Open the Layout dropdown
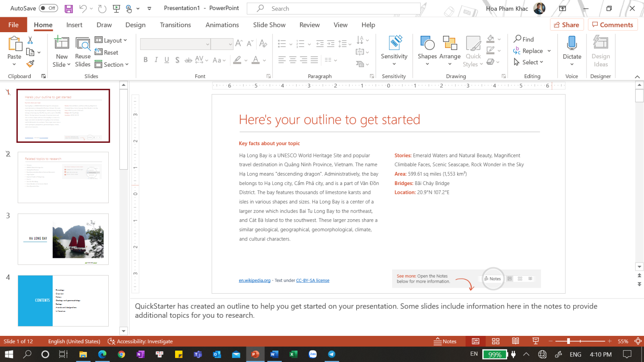Image resolution: width=644 pixels, height=362 pixels. click(112, 40)
